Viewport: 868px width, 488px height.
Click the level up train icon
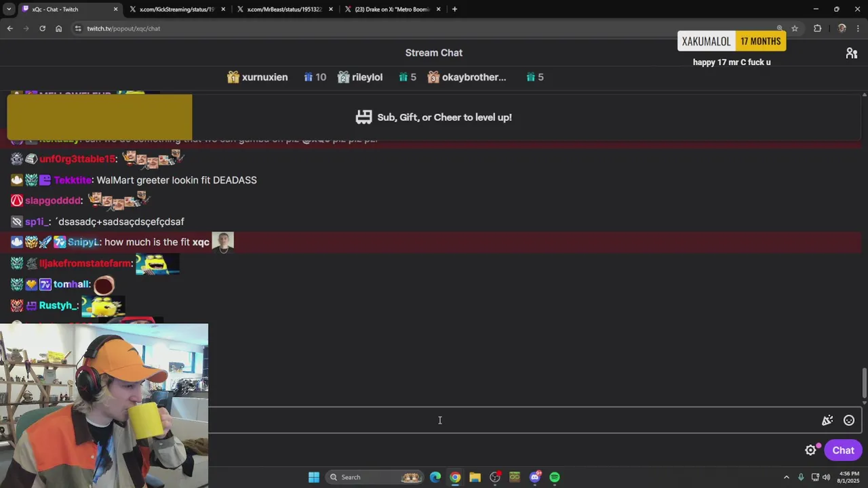pos(363,117)
